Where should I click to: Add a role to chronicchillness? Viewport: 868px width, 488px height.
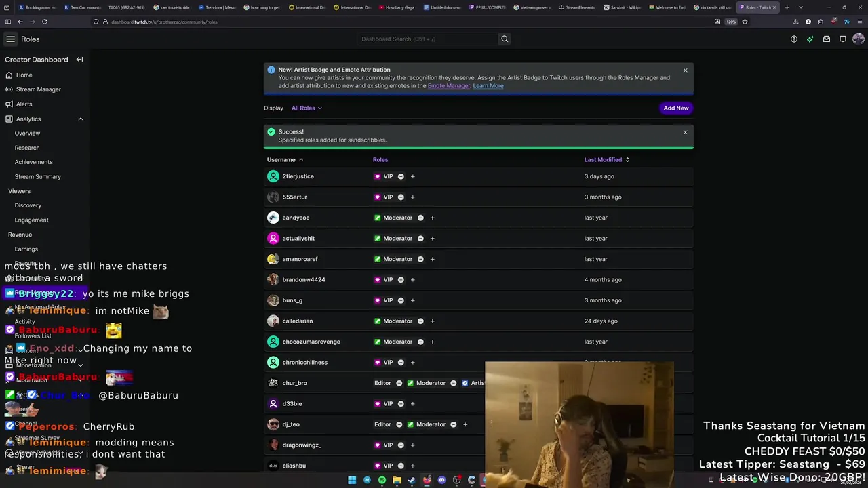(412, 363)
